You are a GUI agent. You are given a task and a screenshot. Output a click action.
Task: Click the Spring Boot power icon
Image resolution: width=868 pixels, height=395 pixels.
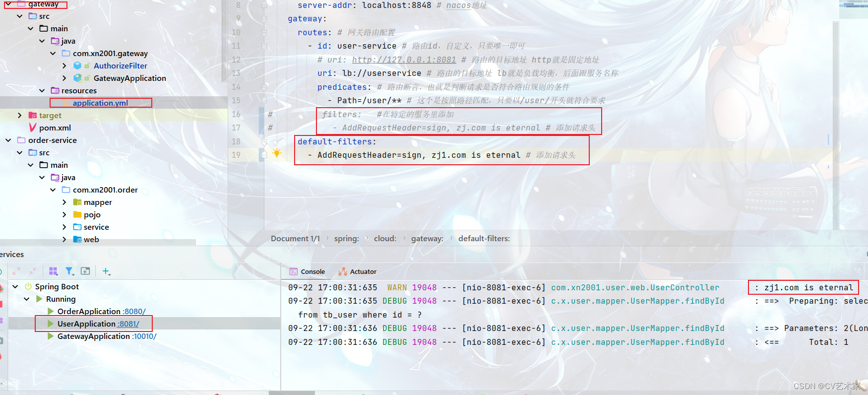(28, 286)
